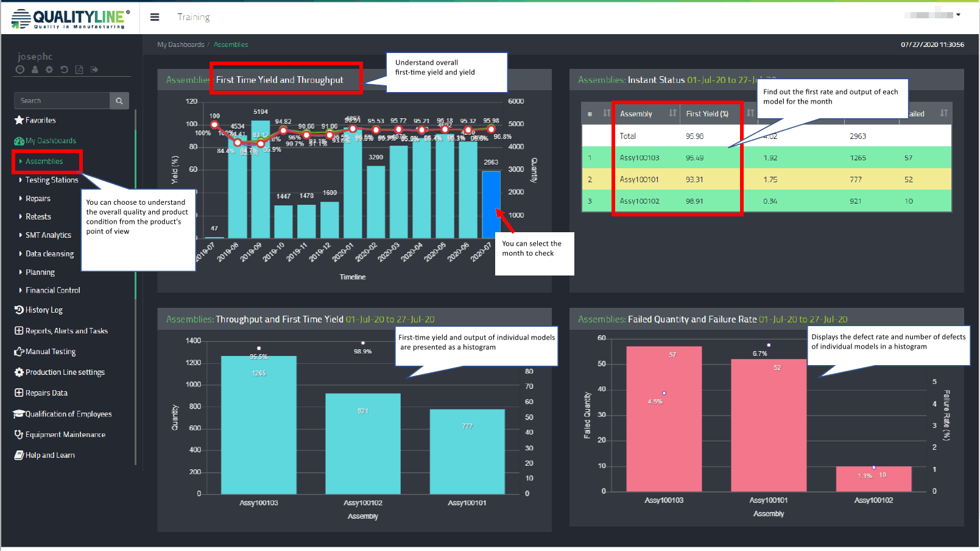Open the Help and Learn link

50,455
